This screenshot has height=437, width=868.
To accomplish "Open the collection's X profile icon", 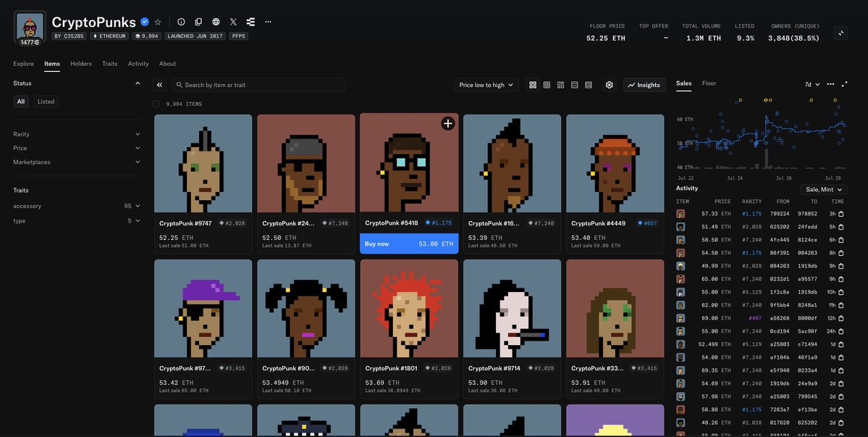I will 233,22.
